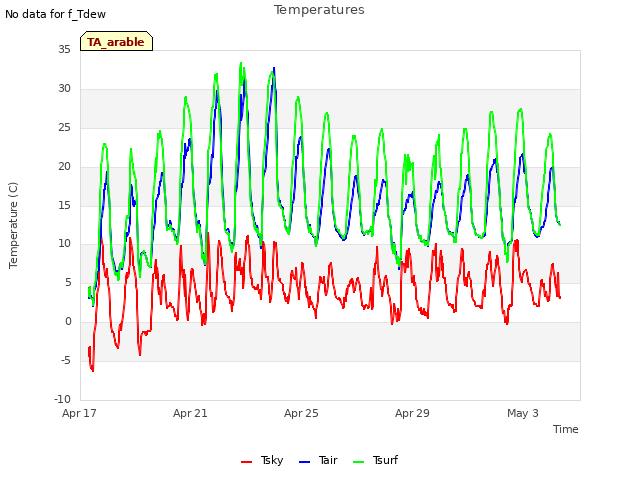
Task: Click the Apr 29 x-axis tick label
Action: coord(412,413)
